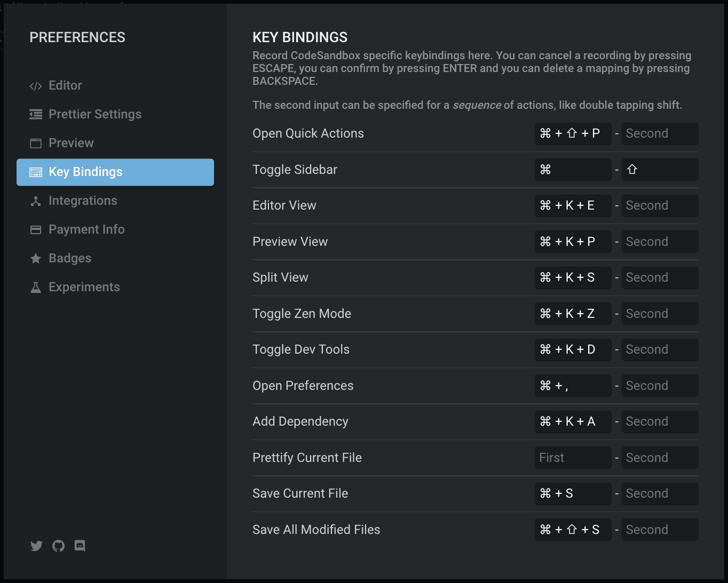Click the Open Quick Actions shortcut field
The width and height of the screenshot is (728, 583).
click(573, 133)
